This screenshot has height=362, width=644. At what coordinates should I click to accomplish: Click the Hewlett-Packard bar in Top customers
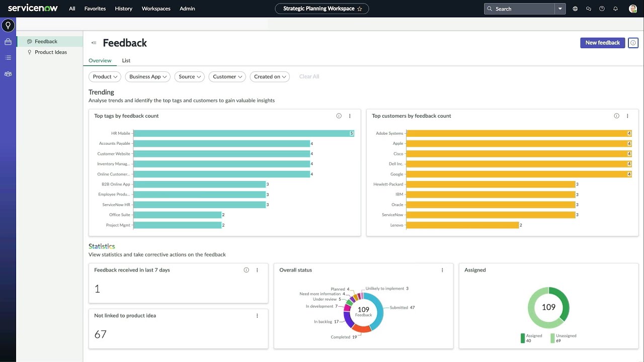pos(491,185)
